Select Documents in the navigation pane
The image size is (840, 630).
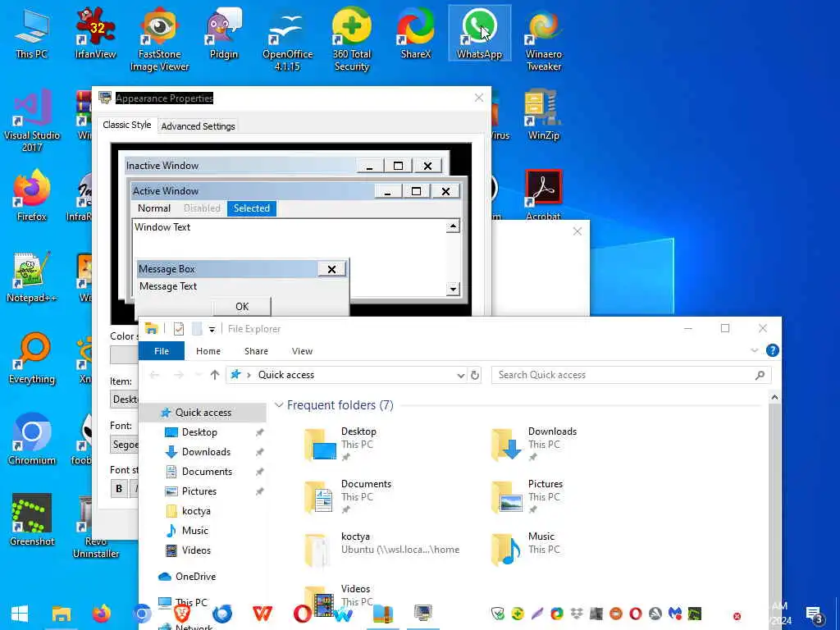tap(207, 472)
